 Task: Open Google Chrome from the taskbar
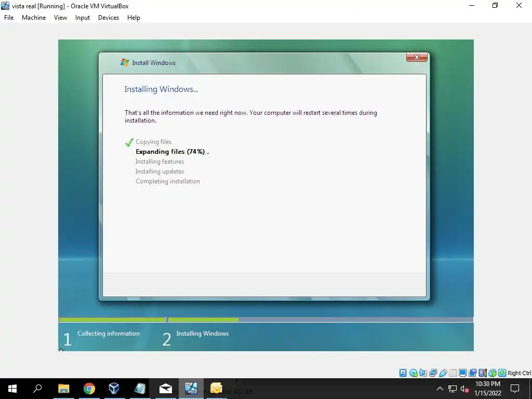[x=89, y=389]
